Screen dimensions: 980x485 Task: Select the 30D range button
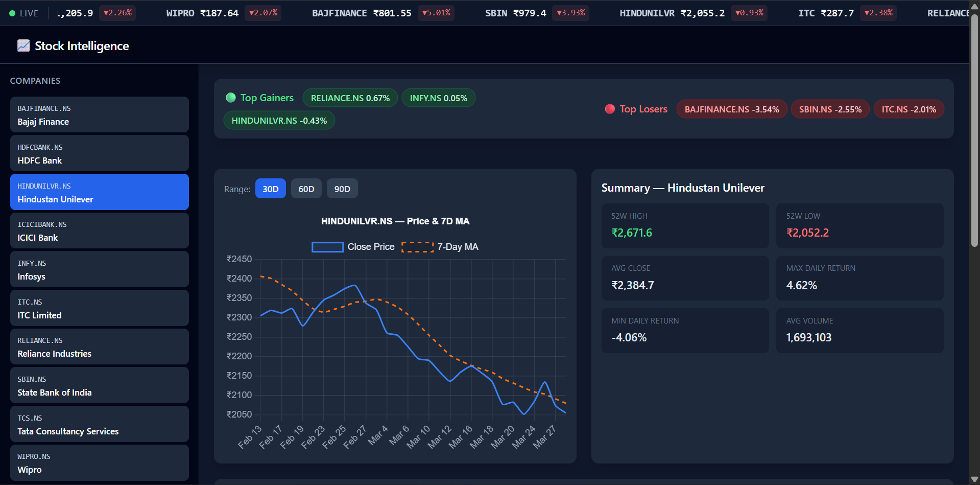271,189
